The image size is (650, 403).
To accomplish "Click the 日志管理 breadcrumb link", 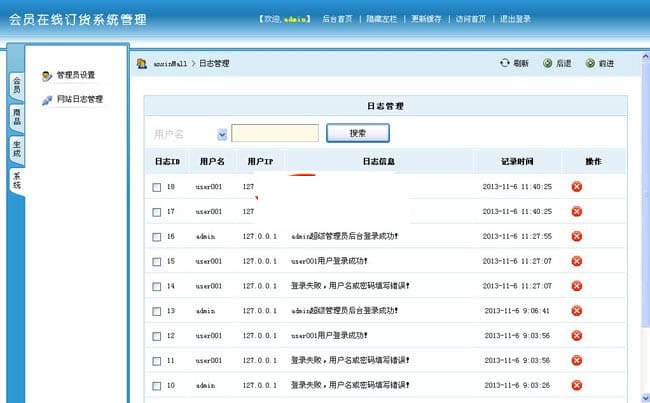I will pyautogui.click(x=214, y=63).
